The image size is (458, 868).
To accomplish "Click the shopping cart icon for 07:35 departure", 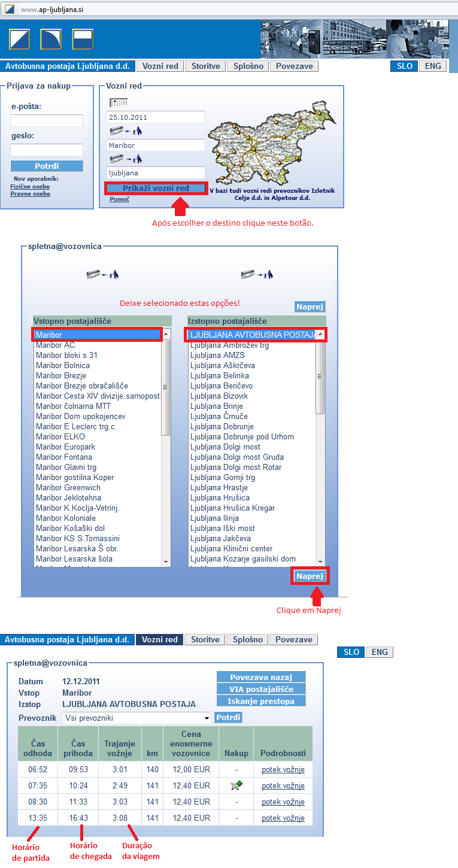I will (236, 785).
